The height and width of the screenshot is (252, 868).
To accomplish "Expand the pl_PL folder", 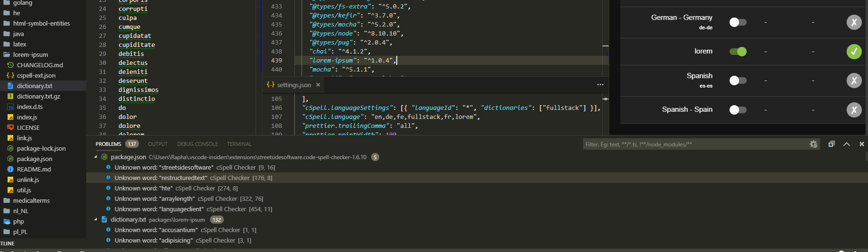I will coord(20,232).
